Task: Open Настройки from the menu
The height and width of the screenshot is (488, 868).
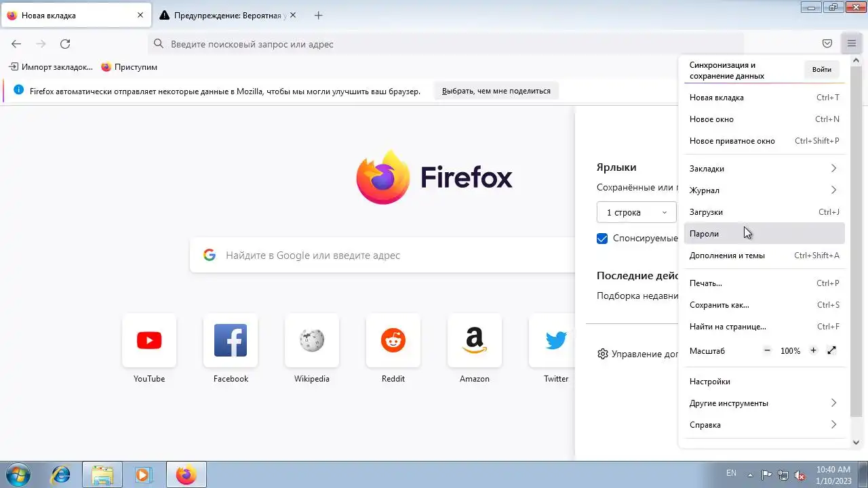Action: point(764,381)
